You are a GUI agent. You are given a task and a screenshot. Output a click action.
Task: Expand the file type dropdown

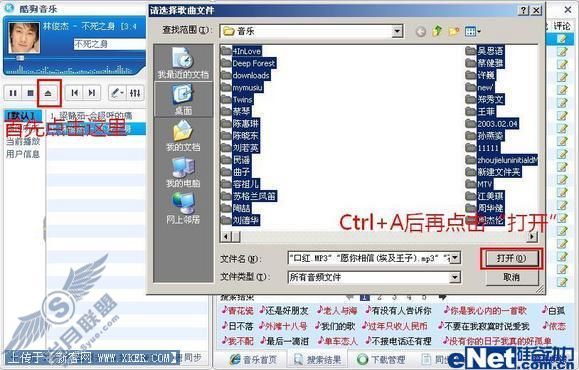455,277
